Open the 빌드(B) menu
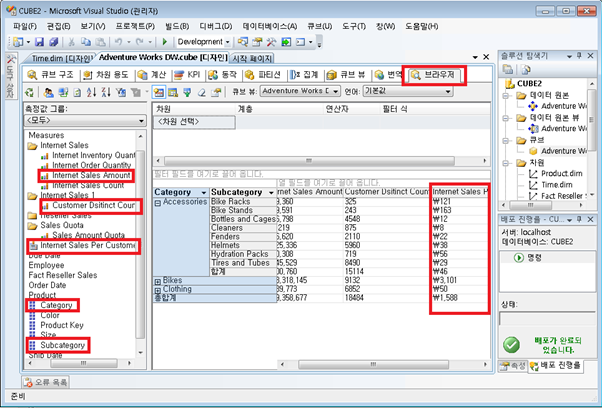This screenshot has width=602, height=408. (x=177, y=26)
